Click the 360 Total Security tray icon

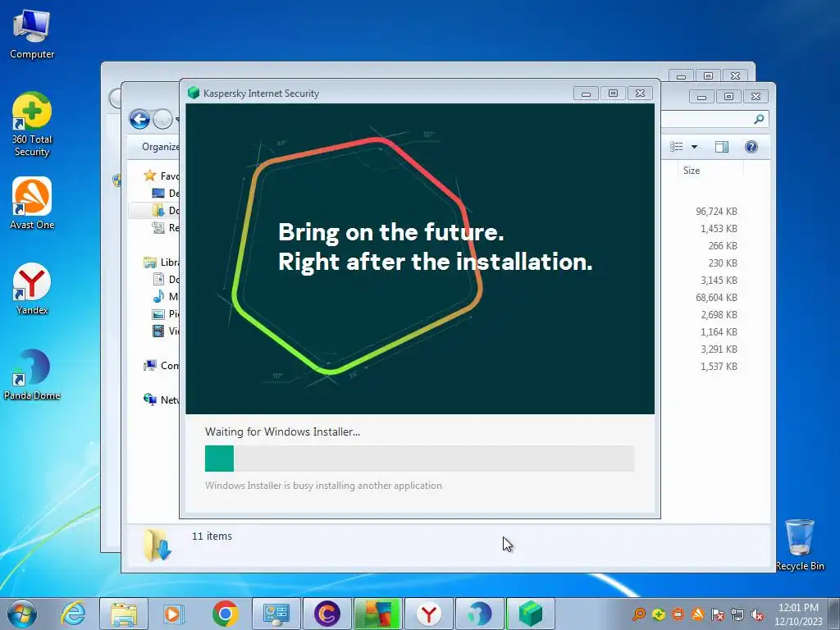(659, 614)
